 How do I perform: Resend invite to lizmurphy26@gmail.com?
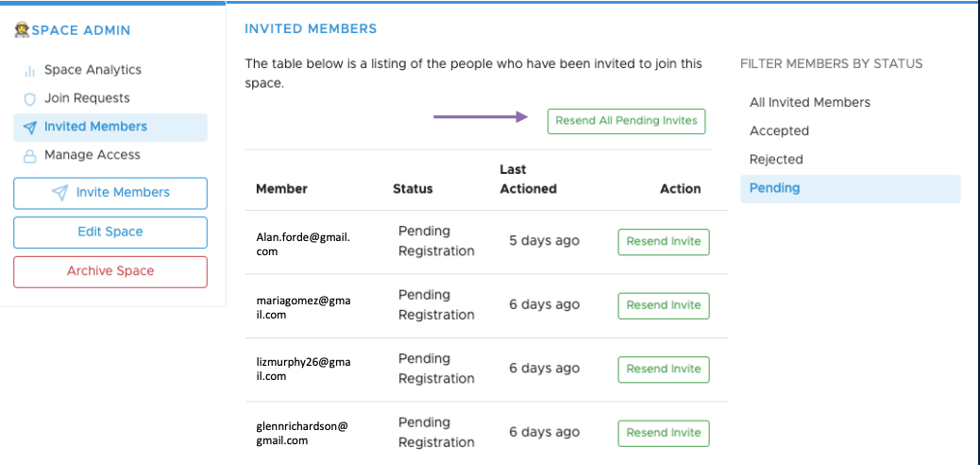(x=664, y=370)
